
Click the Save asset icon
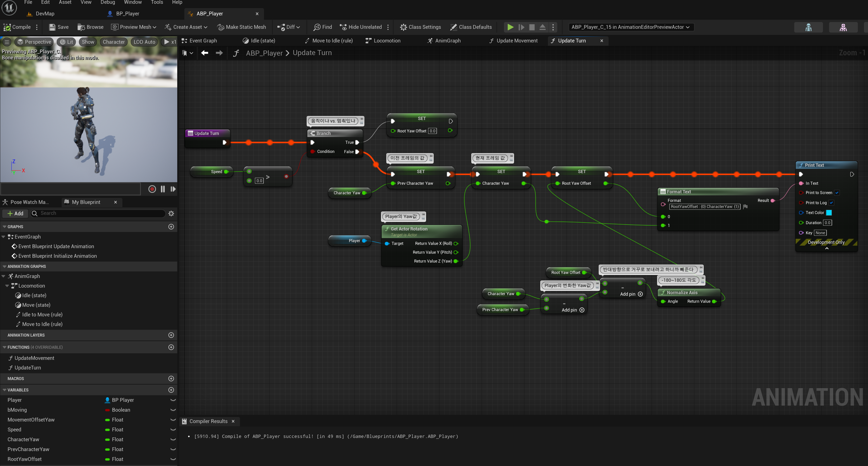(52, 27)
